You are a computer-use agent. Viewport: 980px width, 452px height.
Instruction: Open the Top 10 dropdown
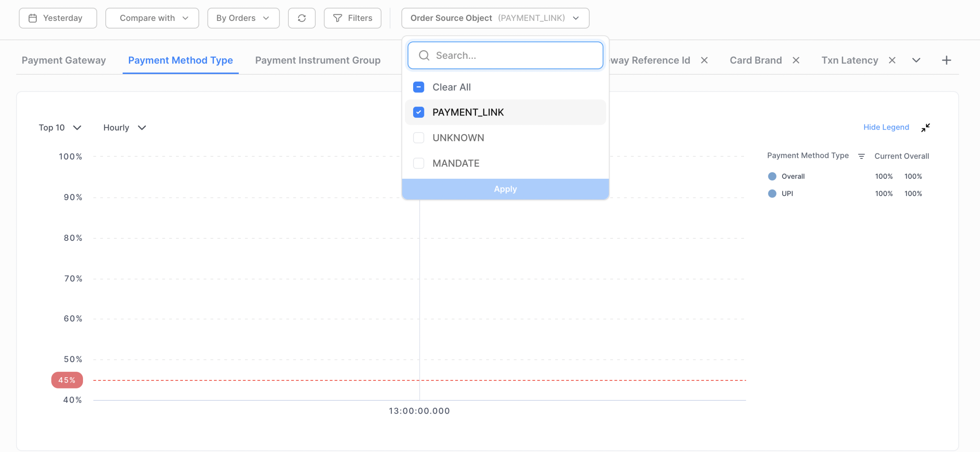[x=60, y=127]
